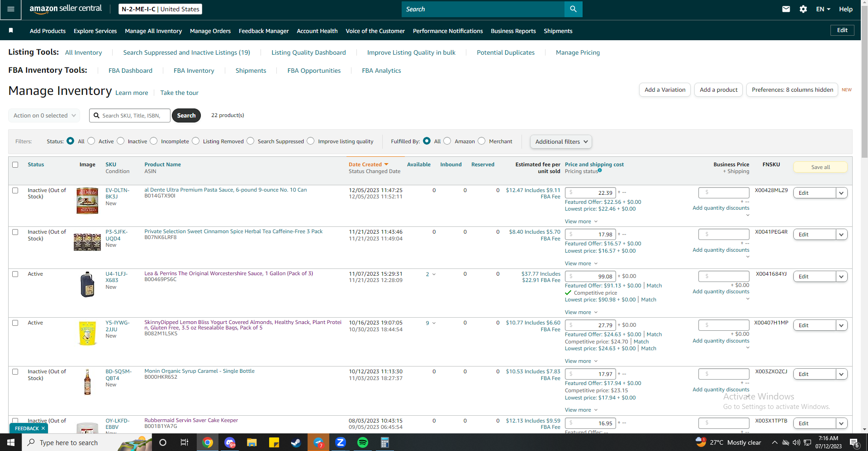Click the Windows Start button
The image size is (868, 451).
point(11,442)
